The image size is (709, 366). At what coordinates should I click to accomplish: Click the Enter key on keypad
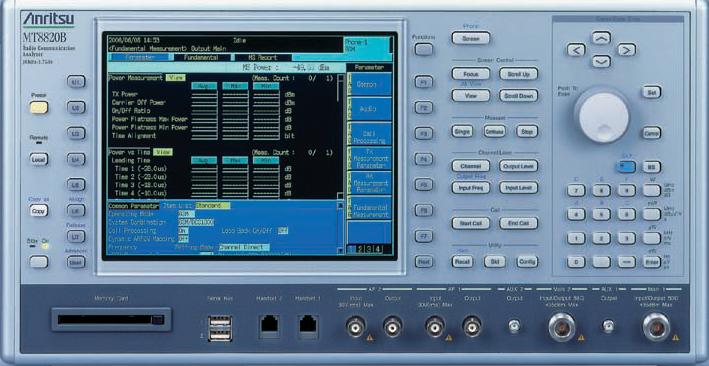(x=652, y=261)
